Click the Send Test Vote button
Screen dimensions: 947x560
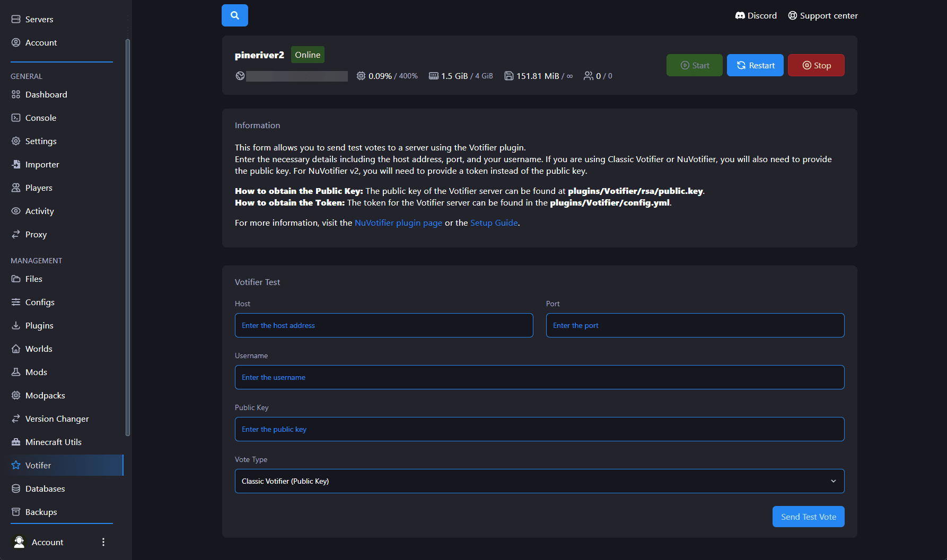pyautogui.click(x=808, y=517)
